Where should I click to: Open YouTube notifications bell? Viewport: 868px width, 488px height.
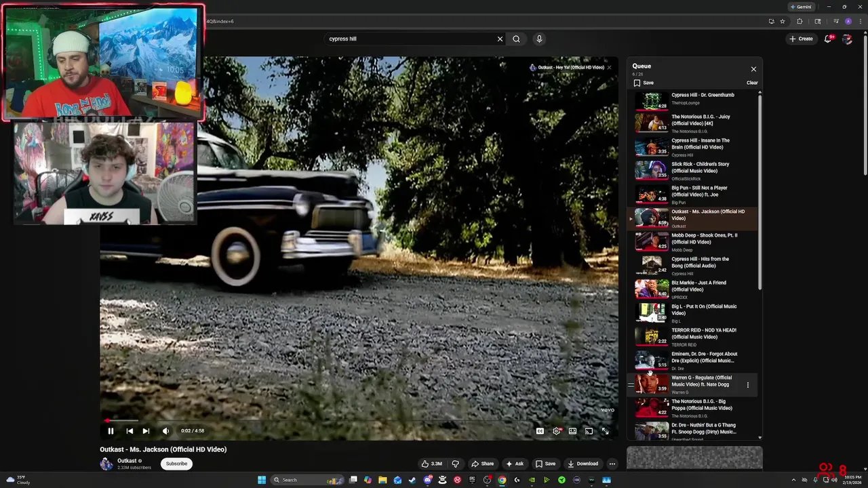point(828,39)
